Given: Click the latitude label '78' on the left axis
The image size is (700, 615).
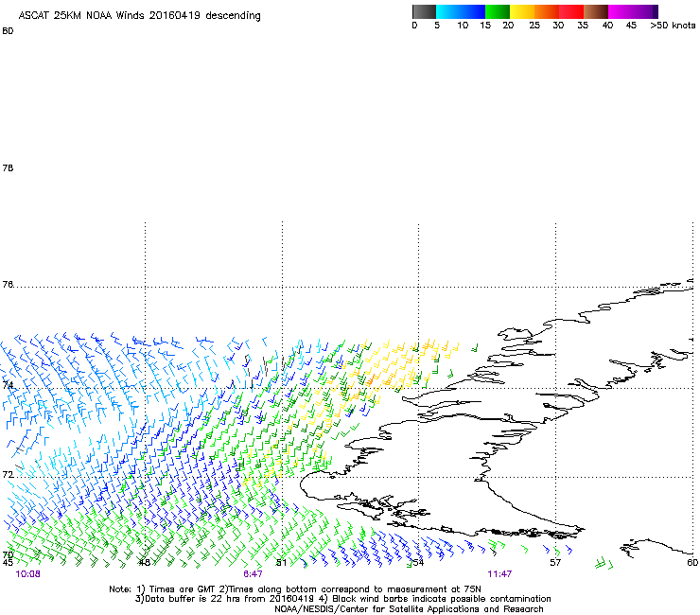Looking at the screenshot, I should [x=8, y=167].
